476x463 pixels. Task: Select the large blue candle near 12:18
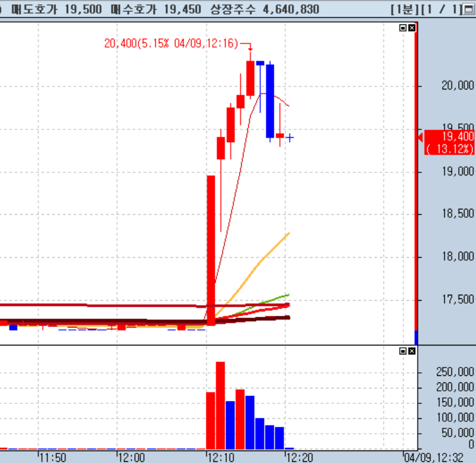(x=270, y=101)
